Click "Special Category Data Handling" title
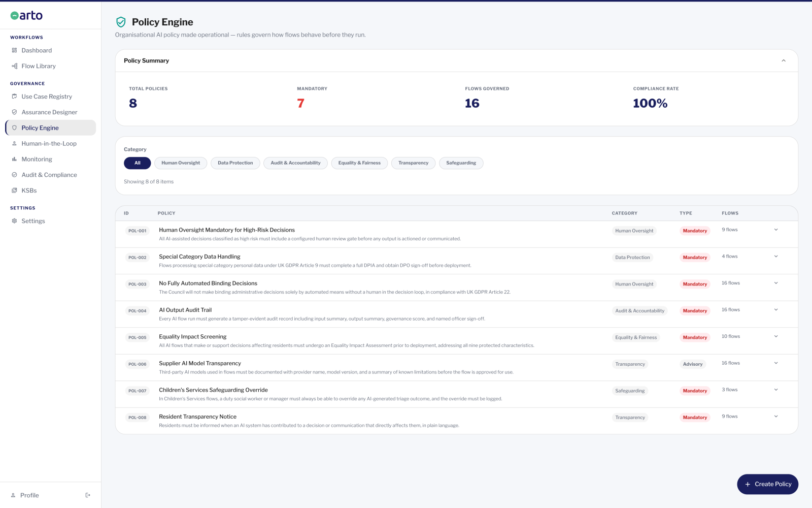Viewport: 812px width, 508px height. (x=199, y=257)
